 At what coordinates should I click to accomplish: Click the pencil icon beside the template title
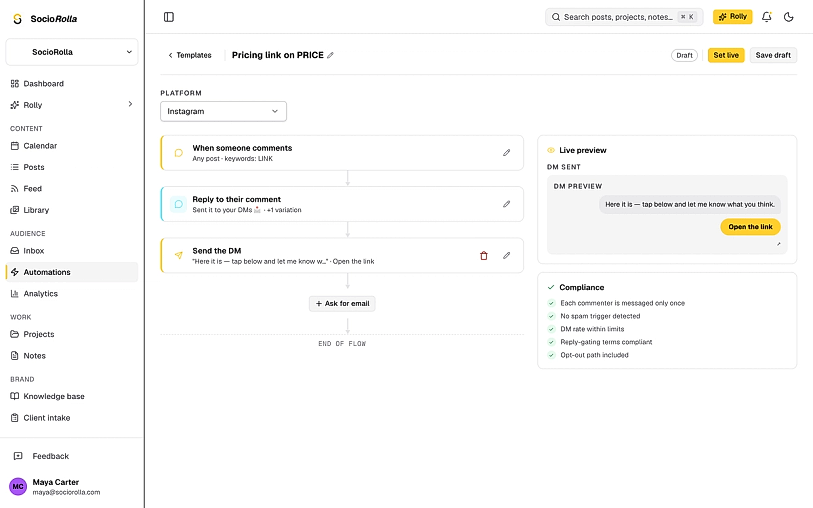[330, 55]
